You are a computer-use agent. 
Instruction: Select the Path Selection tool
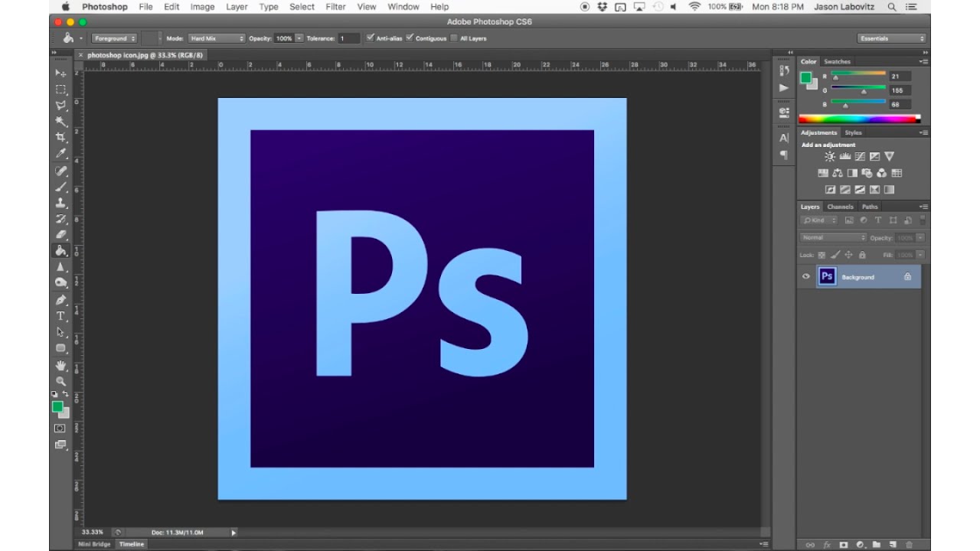[60, 332]
